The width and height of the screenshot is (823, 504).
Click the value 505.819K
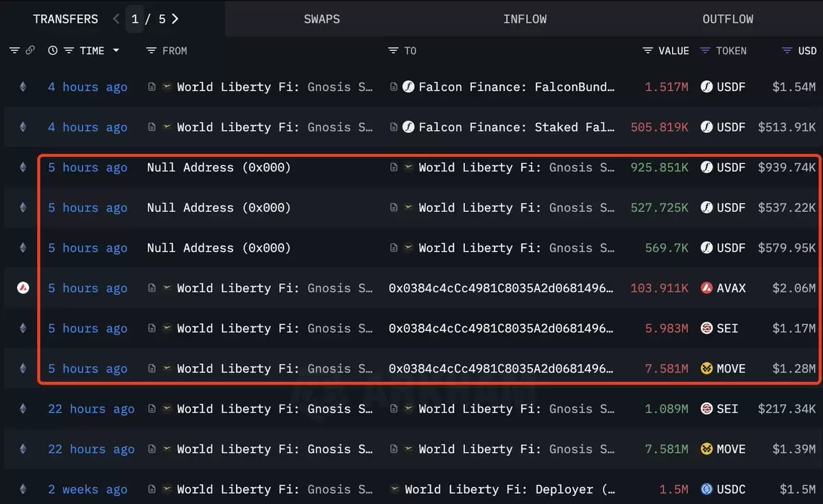(659, 128)
